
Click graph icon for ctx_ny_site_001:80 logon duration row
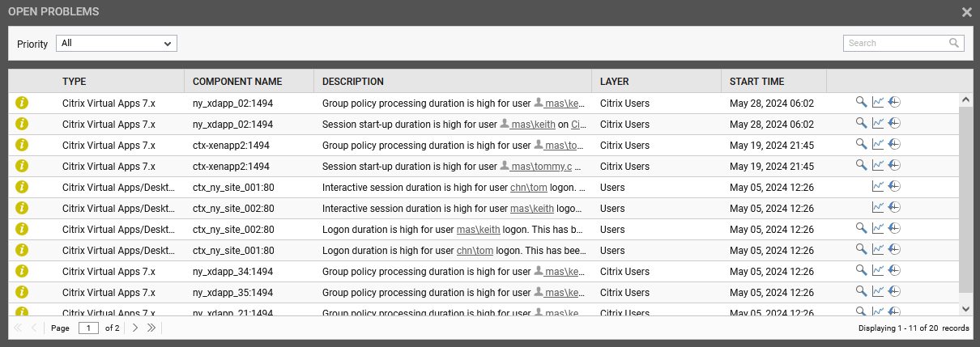[878, 249]
